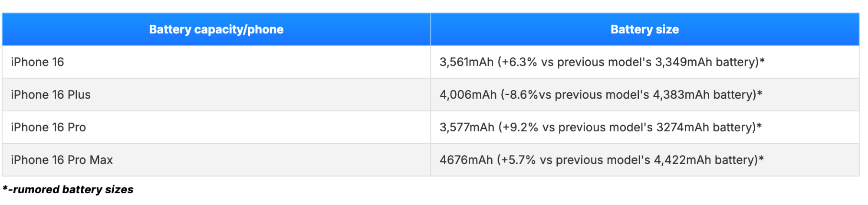Select the 'iPhone 16 Pro Max' cell
The width and height of the screenshot is (868, 205).
click(62, 160)
